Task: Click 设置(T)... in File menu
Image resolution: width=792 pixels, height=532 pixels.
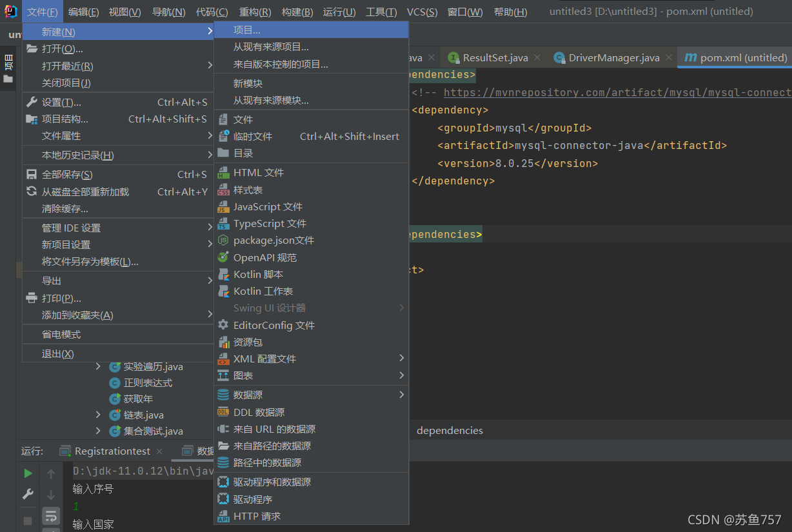Action: 118,102
